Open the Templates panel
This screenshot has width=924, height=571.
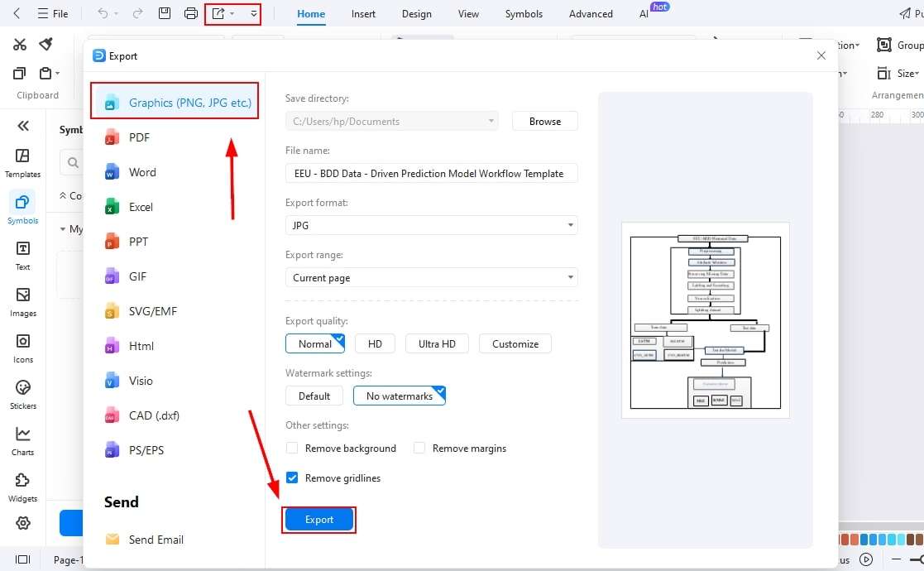click(x=22, y=159)
